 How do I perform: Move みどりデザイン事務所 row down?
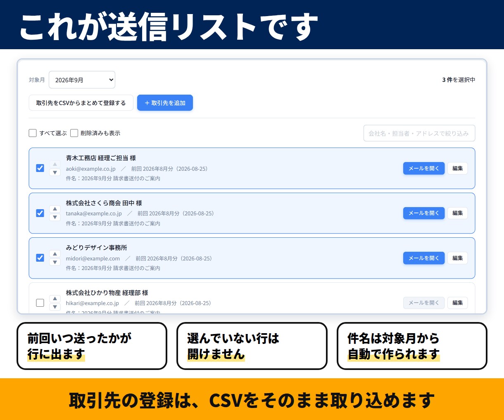(55, 262)
